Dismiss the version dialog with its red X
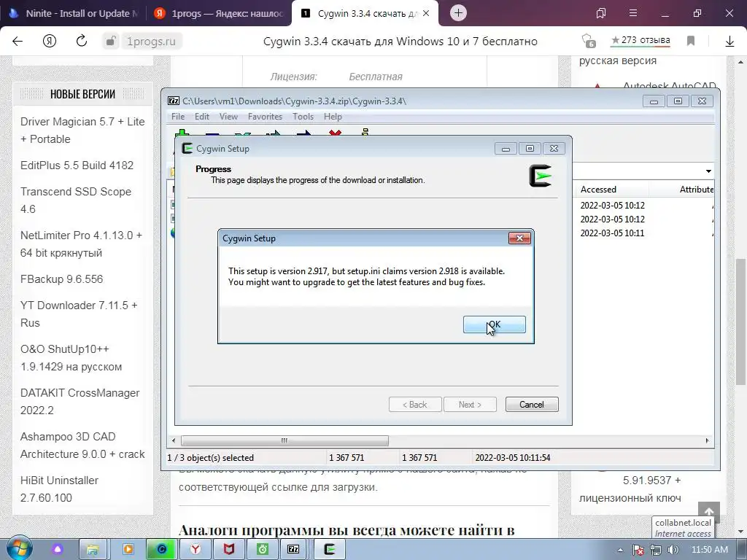 (x=519, y=238)
